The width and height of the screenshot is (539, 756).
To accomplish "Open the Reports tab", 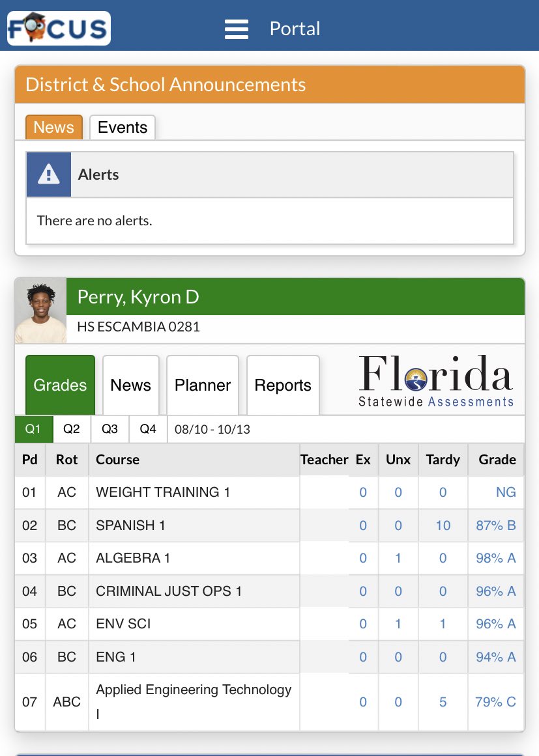I will click(x=283, y=385).
